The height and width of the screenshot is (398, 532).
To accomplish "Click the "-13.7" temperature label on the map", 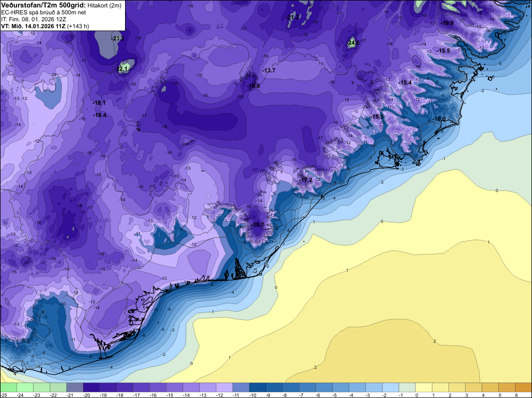I will coord(269,71).
